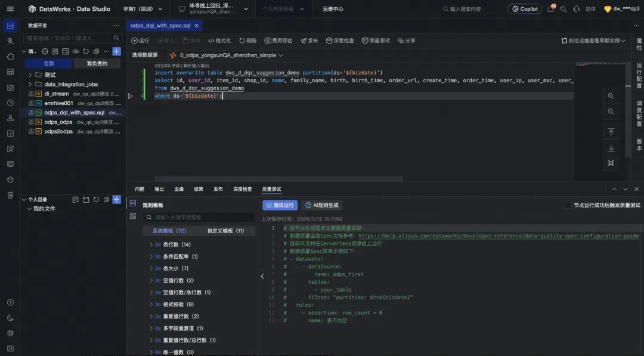Open 前往运维查看周期实例 dropdown
Image resolution: width=644 pixels, height=356 pixels.
(593, 41)
